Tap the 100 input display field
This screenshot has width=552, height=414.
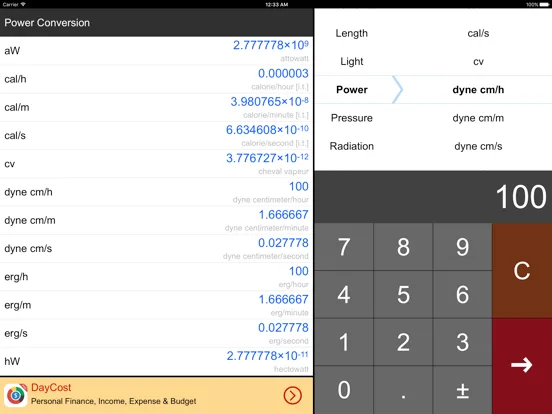[x=433, y=196]
